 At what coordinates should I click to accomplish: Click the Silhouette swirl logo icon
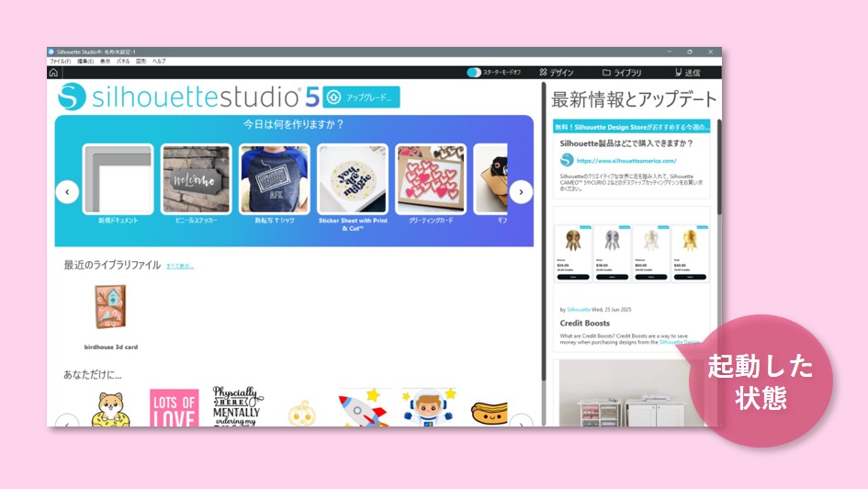point(72,97)
